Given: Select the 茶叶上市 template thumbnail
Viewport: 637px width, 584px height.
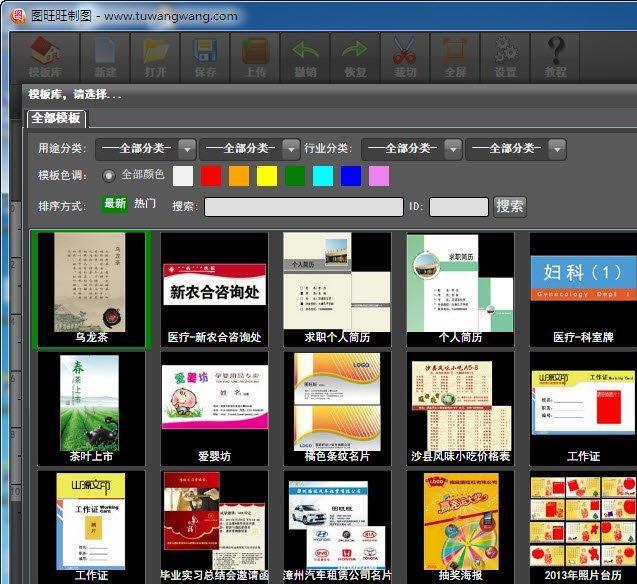Looking at the screenshot, I should [x=91, y=409].
